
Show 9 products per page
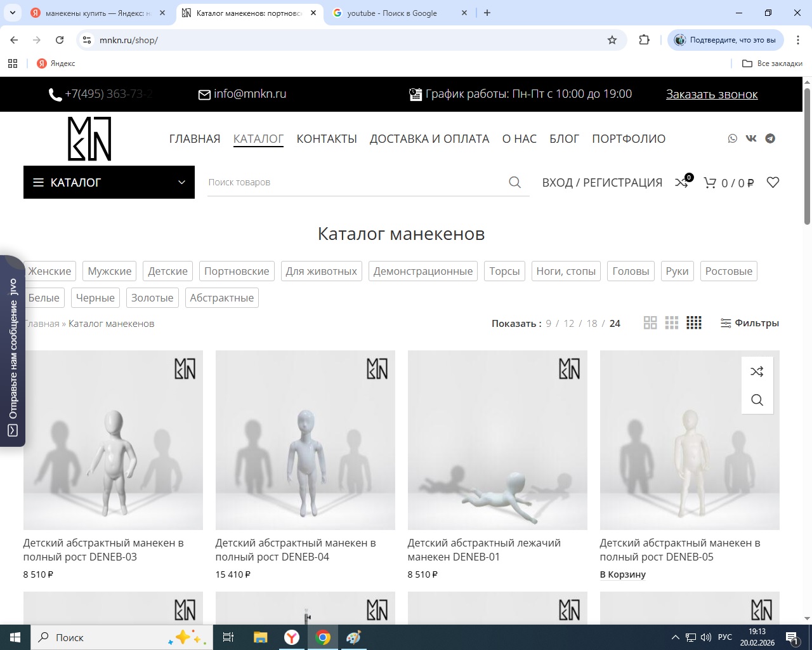[549, 324]
